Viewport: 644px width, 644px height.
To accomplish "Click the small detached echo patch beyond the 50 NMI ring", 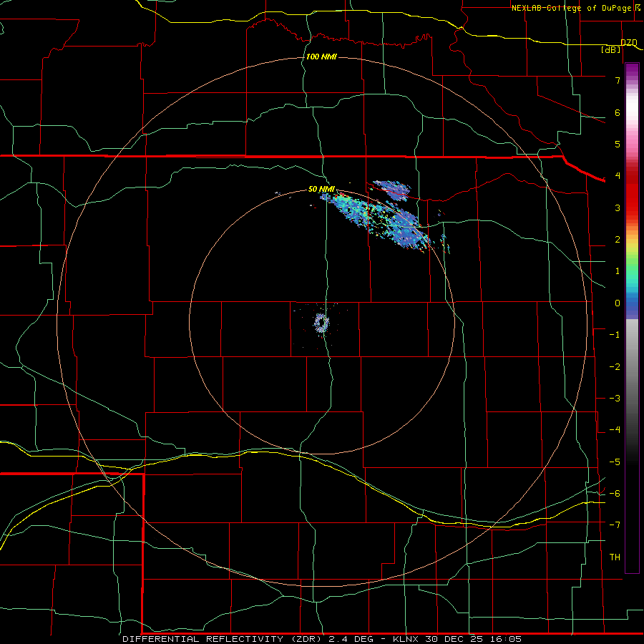I will click(393, 190).
